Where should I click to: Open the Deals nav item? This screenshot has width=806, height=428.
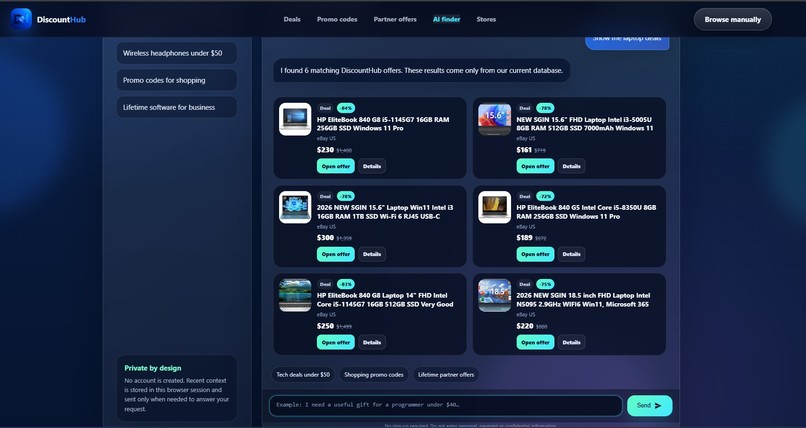coord(292,20)
